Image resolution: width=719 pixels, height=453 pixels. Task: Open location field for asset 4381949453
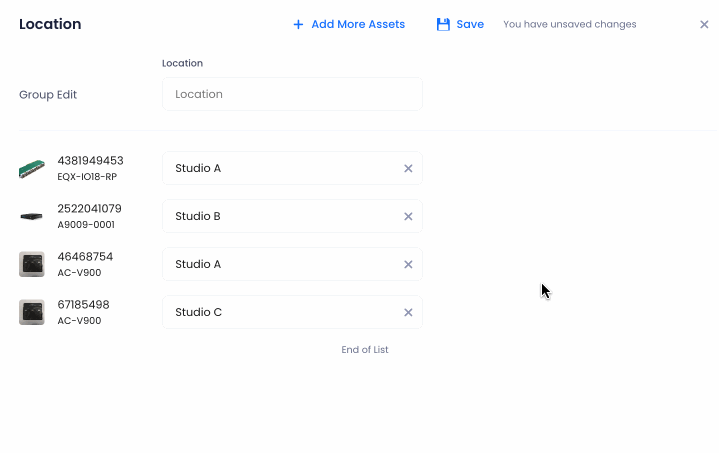coord(292,168)
